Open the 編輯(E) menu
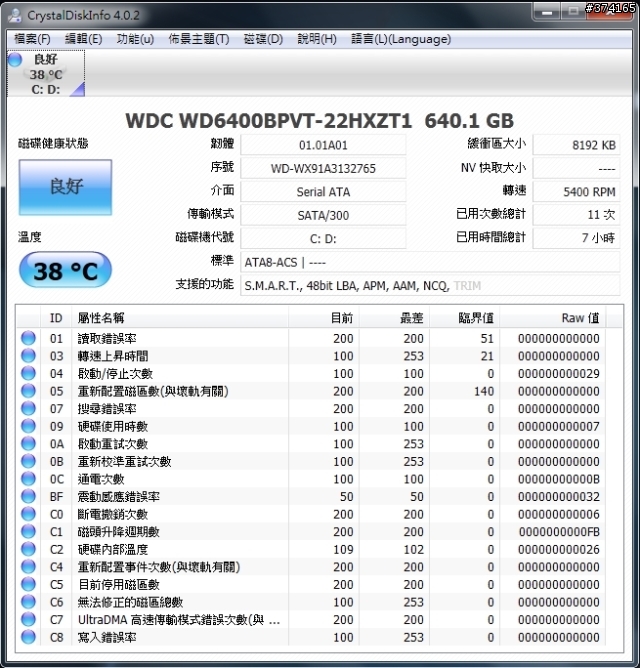Viewport: 640px width, 668px height. click(x=83, y=39)
